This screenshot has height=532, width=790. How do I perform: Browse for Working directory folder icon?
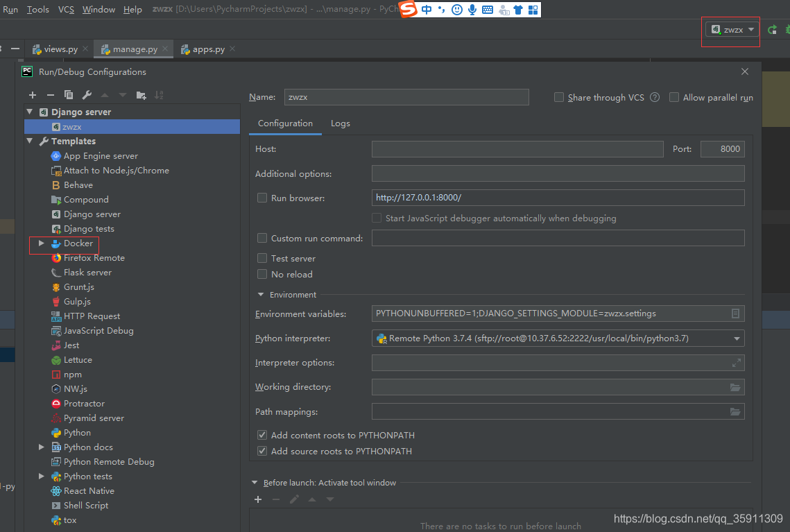click(x=735, y=387)
